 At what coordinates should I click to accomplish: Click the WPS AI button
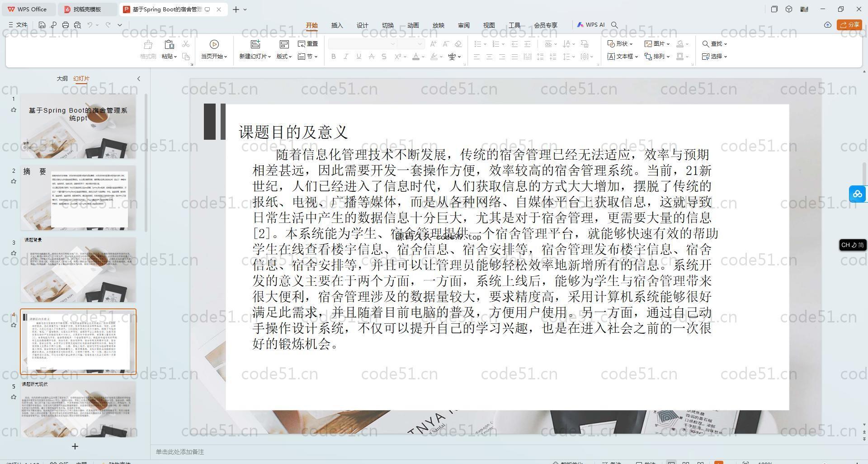coord(591,25)
